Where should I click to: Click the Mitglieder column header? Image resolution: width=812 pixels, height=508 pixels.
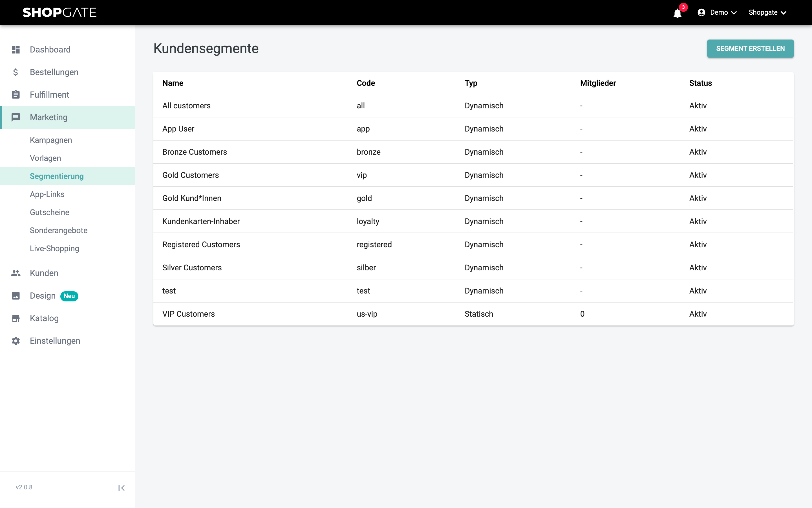click(x=598, y=83)
